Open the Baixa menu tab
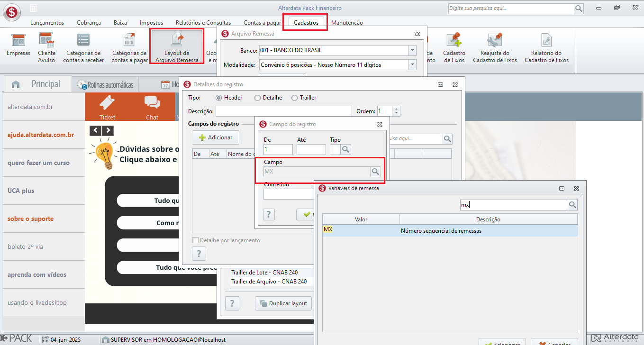 point(120,23)
